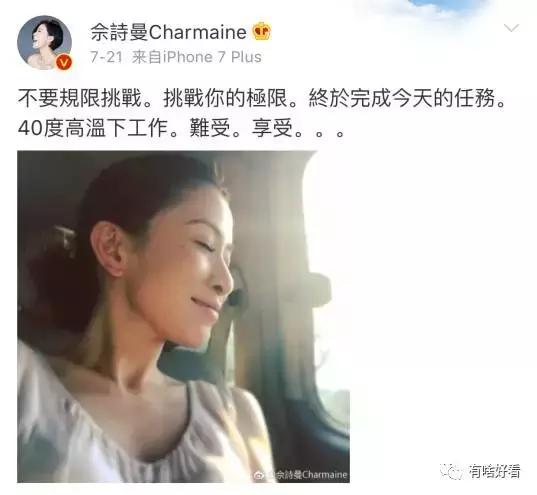Click the phrase 終於完成今天的任務
The image size is (537, 495).
[401, 98]
